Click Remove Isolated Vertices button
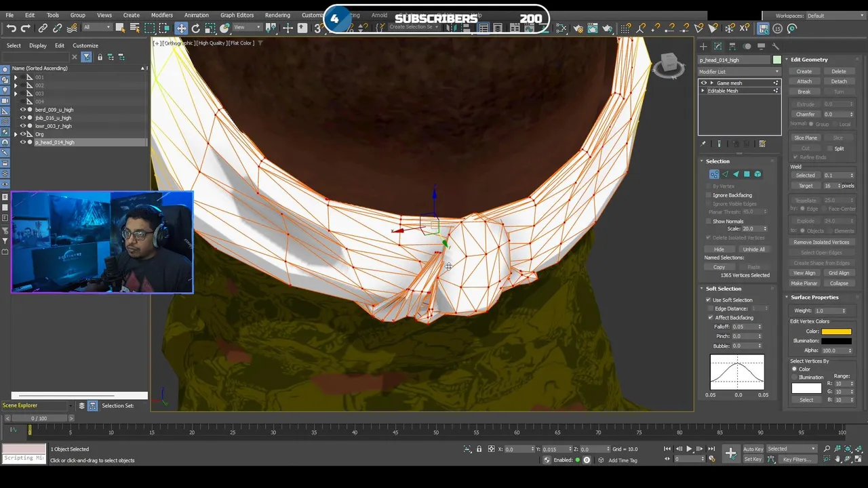The height and width of the screenshot is (488, 868). pos(821,242)
